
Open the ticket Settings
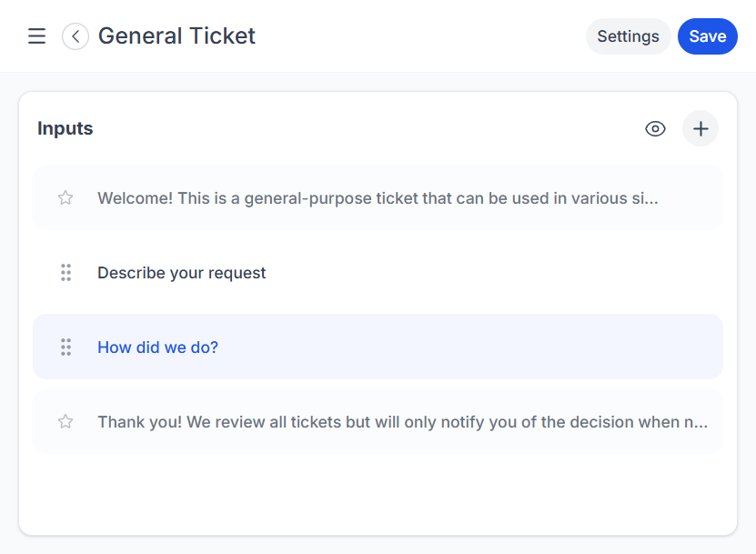coord(628,36)
